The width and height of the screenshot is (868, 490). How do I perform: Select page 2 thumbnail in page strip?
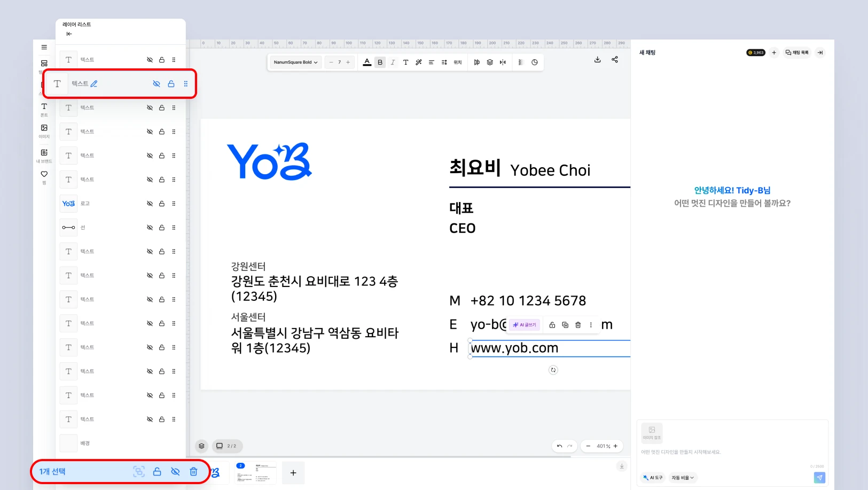coord(256,473)
